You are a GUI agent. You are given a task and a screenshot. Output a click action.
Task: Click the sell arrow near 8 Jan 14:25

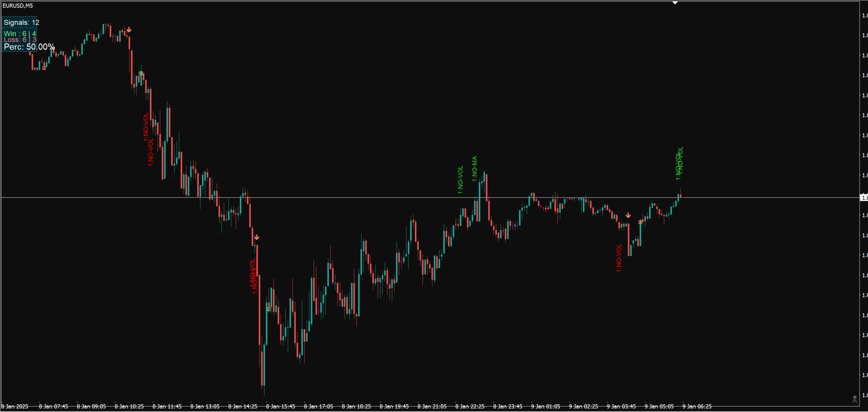pyautogui.click(x=256, y=237)
